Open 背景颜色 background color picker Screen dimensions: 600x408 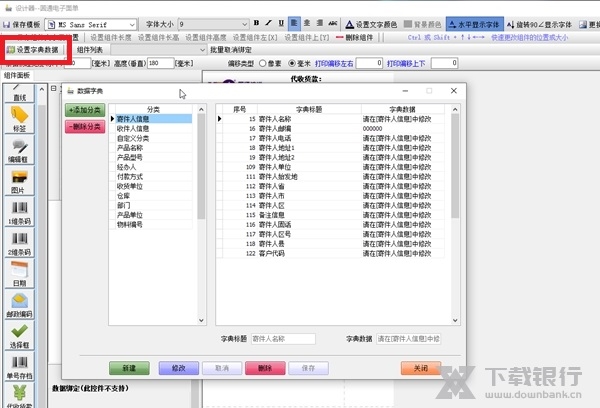423,24
